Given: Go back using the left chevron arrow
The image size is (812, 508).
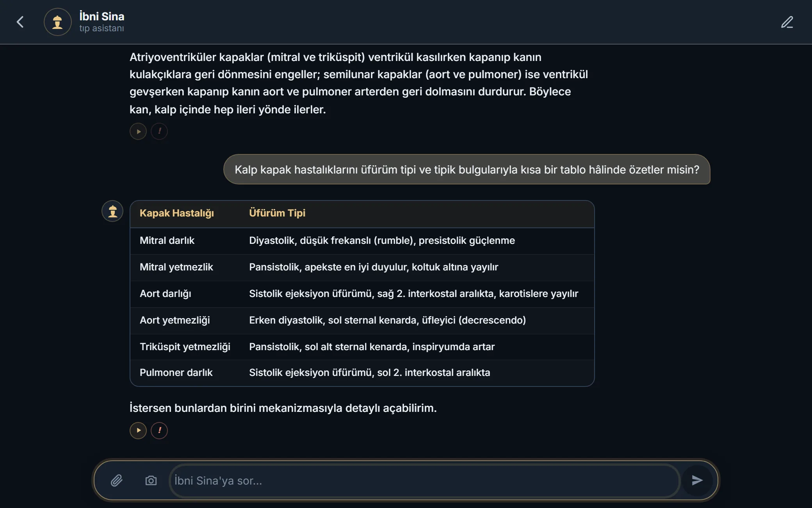Looking at the screenshot, I should coord(20,22).
